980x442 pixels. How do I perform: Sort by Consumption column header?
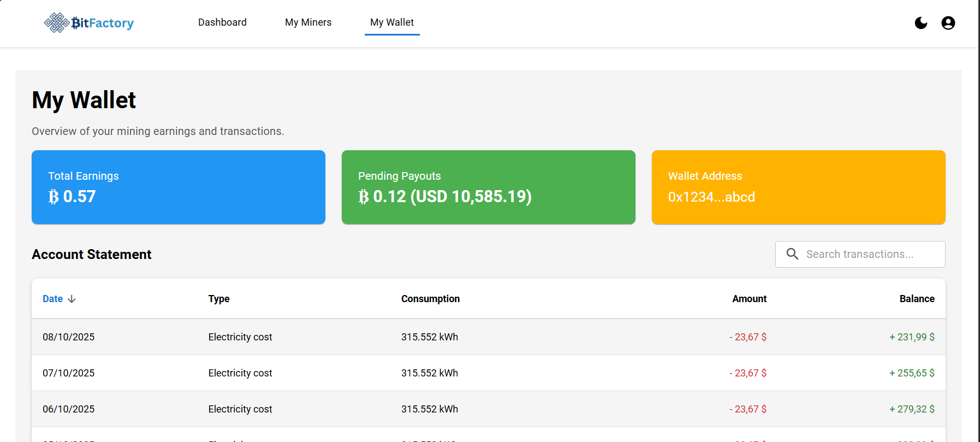(x=430, y=299)
